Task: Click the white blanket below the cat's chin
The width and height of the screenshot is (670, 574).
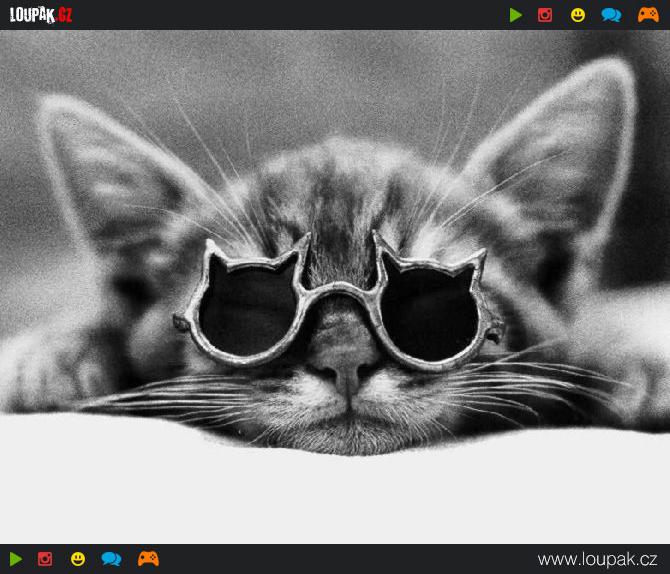Action: (340, 490)
